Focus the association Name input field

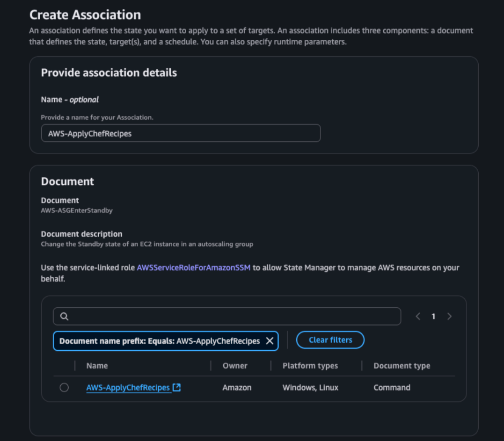click(181, 133)
